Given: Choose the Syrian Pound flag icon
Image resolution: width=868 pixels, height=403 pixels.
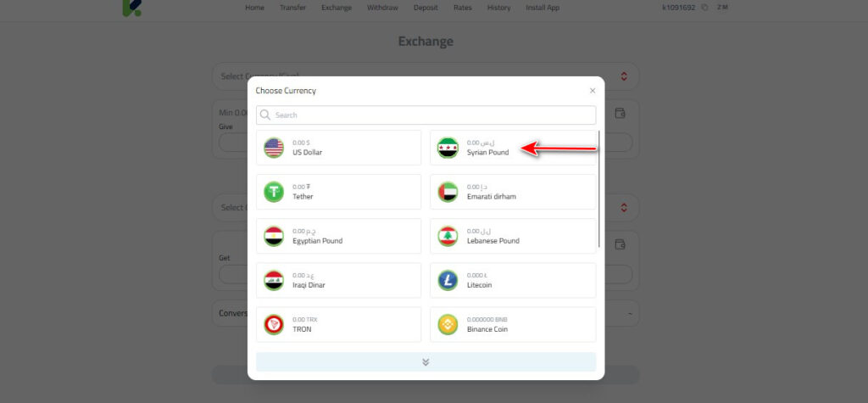Looking at the screenshot, I should (448, 148).
